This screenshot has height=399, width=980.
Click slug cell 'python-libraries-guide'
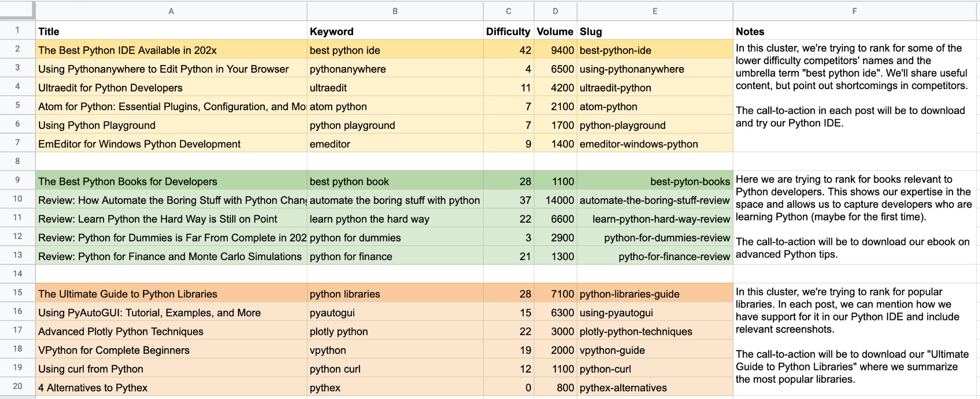[655, 293]
